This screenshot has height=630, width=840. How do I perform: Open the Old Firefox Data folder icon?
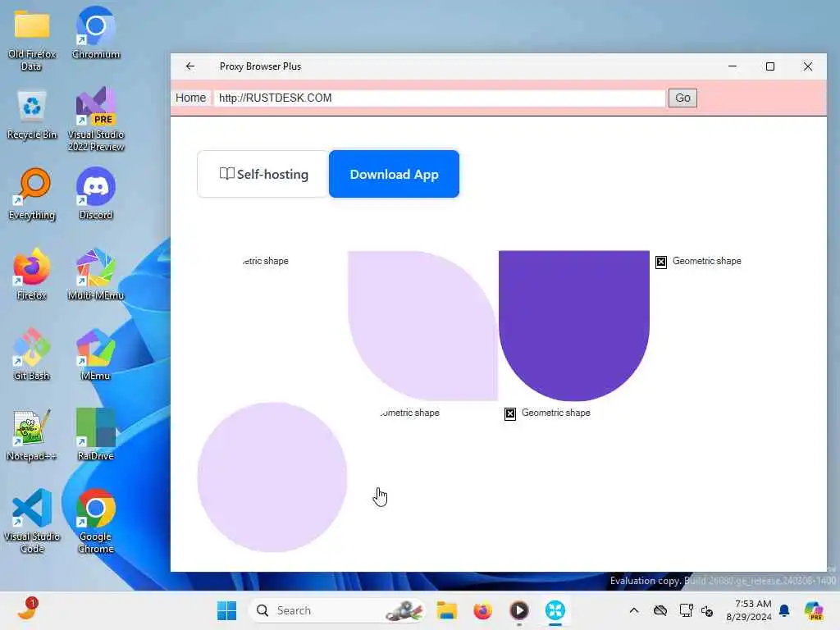click(32, 39)
